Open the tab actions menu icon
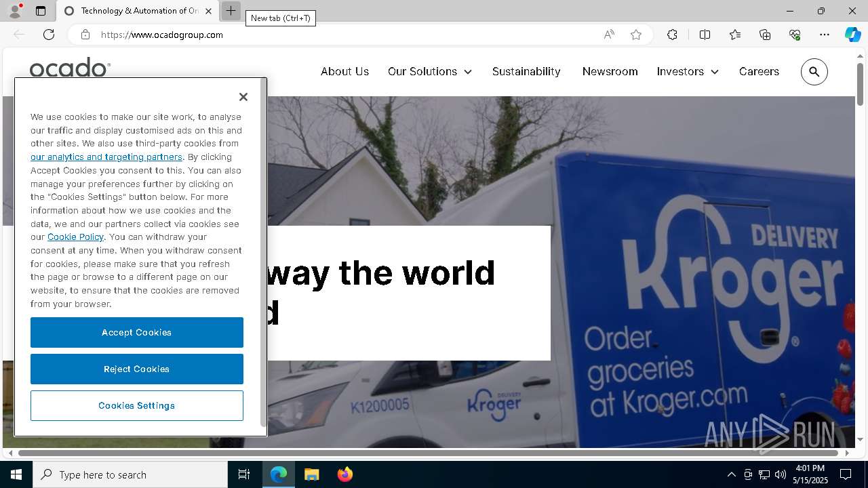This screenshot has height=488, width=868. pos(41,11)
